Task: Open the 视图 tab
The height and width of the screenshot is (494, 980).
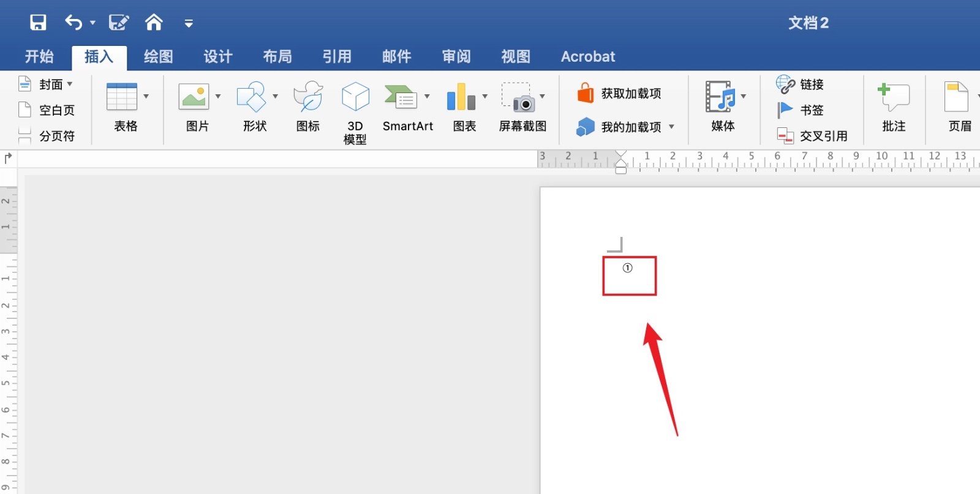Action: (516, 57)
